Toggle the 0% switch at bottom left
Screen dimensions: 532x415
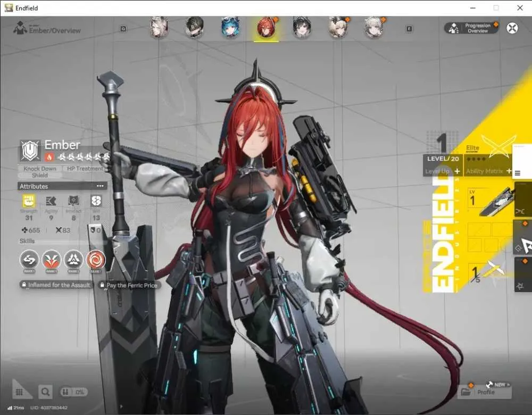(x=73, y=392)
